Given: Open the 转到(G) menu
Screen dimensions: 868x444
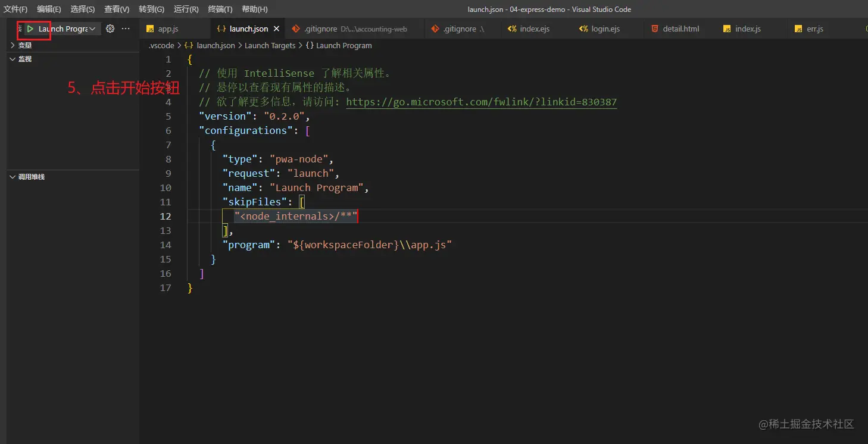Looking at the screenshot, I should 151,9.
